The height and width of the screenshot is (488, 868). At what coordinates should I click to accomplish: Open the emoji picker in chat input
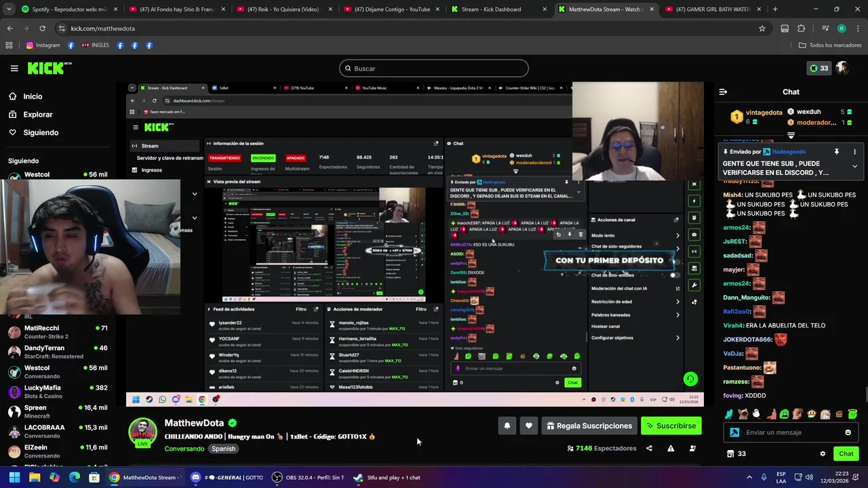[848, 432]
